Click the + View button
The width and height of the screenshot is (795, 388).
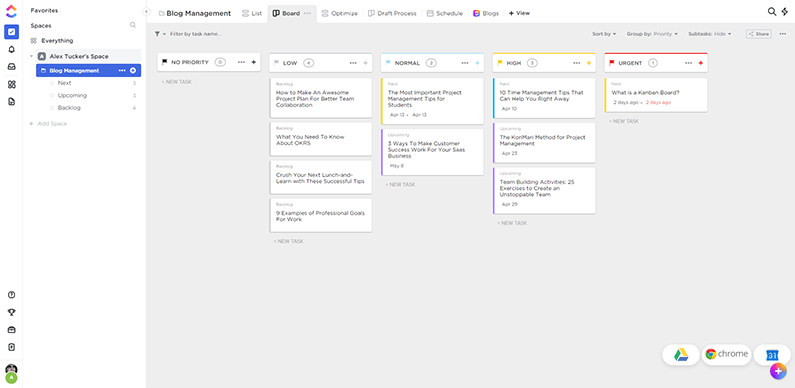click(x=519, y=14)
